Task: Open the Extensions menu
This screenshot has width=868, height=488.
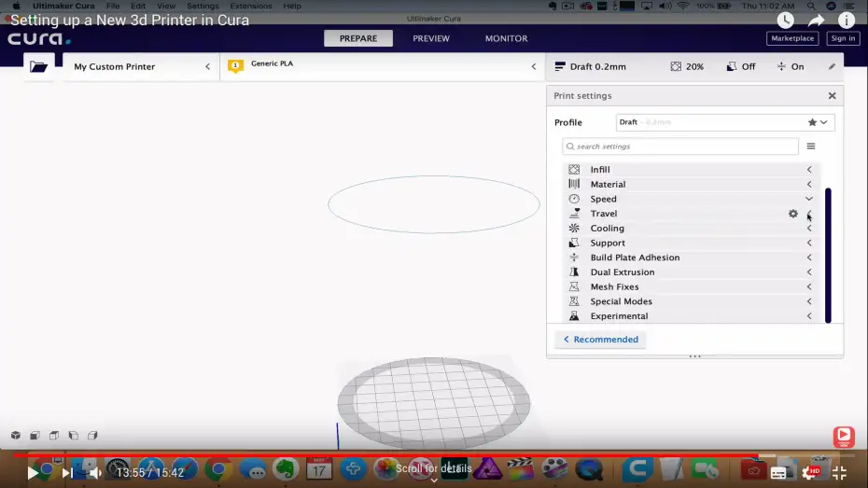Action: tap(251, 7)
